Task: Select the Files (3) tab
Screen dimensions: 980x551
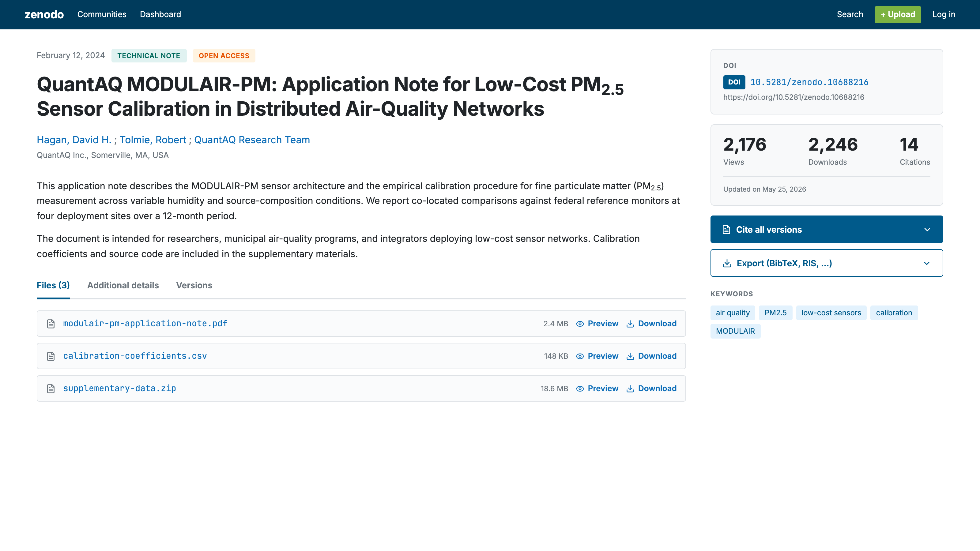Action: pyautogui.click(x=53, y=285)
